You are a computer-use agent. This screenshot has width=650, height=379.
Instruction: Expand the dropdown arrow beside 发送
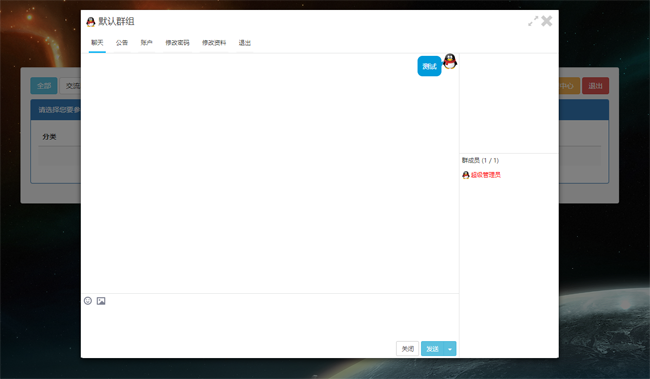(x=450, y=349)
